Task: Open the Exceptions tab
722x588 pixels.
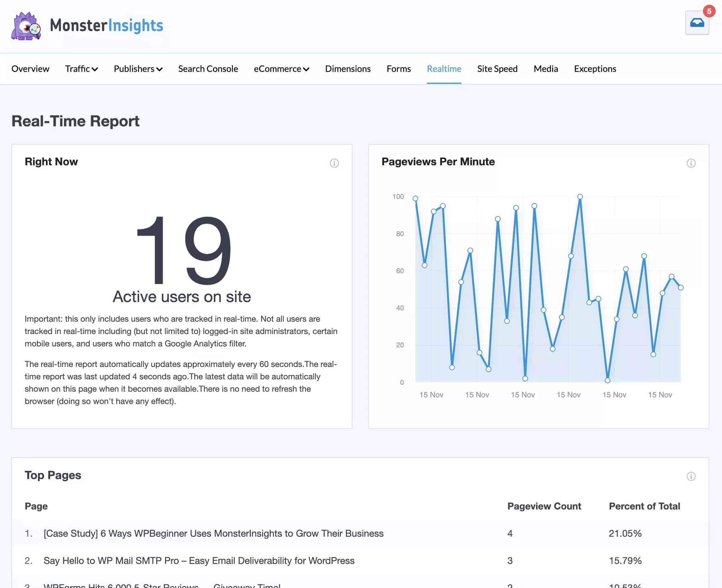Action: 595,69
